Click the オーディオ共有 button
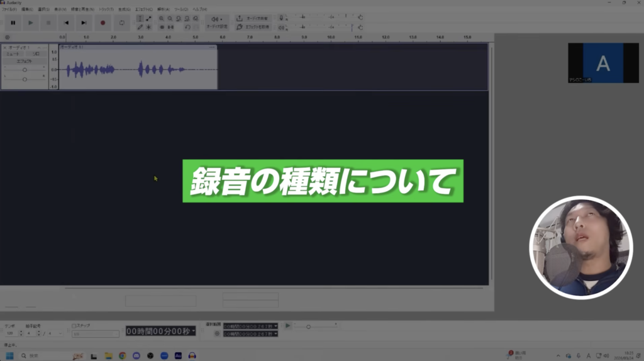This screenshot has width=644, height=361. tap(252, 18)
